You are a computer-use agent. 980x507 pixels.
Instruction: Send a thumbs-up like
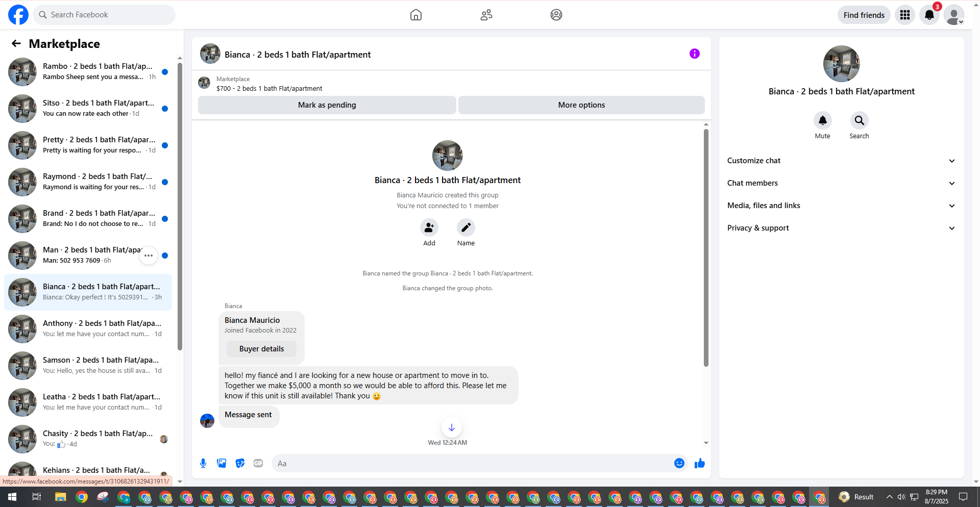click(x=700, y=463)
